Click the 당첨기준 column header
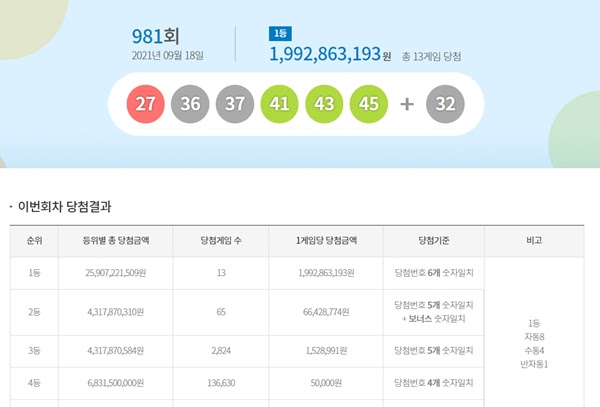Image resolution: width=600 pixels, height=407 pixels. (x=434, y=241)
